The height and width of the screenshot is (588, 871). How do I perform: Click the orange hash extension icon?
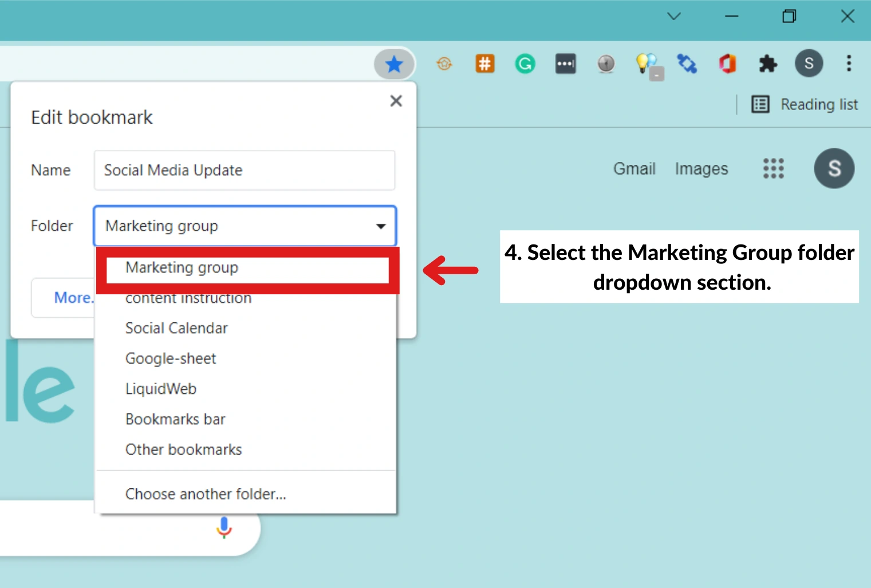(x=484, y=64)
